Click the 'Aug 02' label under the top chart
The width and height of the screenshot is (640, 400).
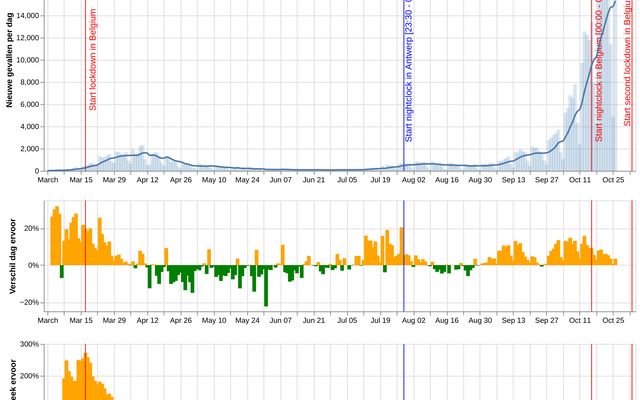(413, 181)
